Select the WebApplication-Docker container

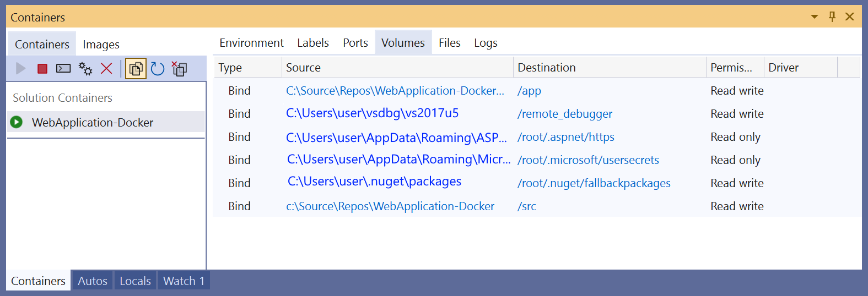(x=106, y=122)
